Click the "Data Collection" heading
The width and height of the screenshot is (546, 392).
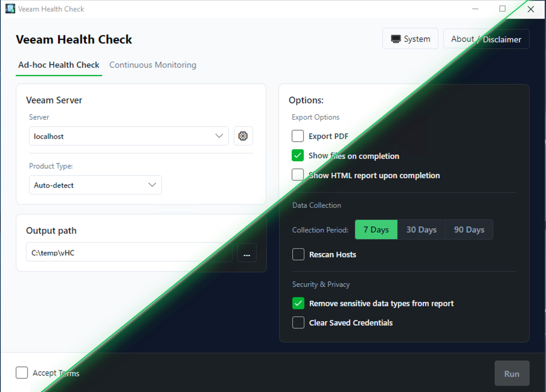(316, 205)
